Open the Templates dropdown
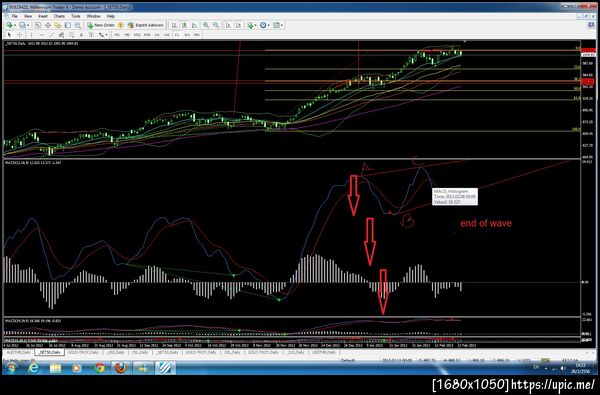The height and width of the screenshot is (395, 600). click(277, 25)
